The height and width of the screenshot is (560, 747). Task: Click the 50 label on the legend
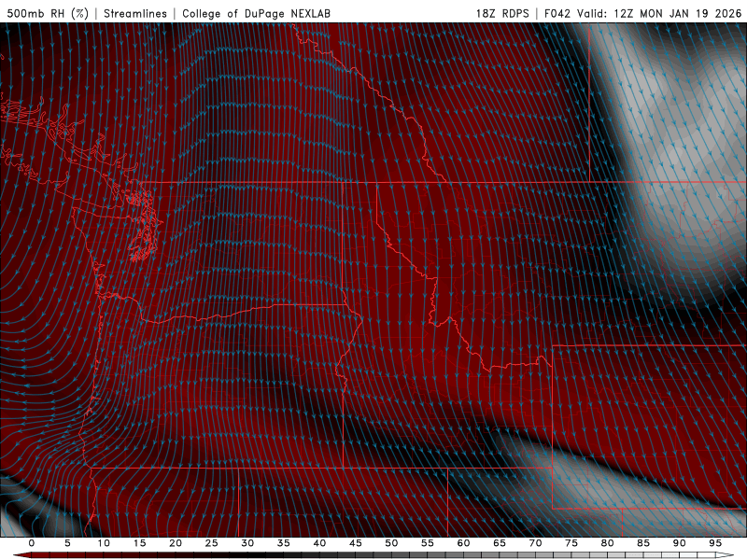(391, 543)
